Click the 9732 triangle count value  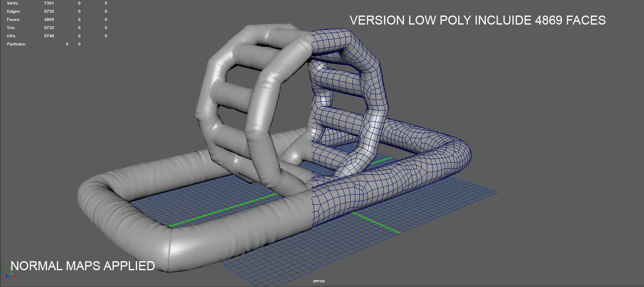click(x=49, y=28)
